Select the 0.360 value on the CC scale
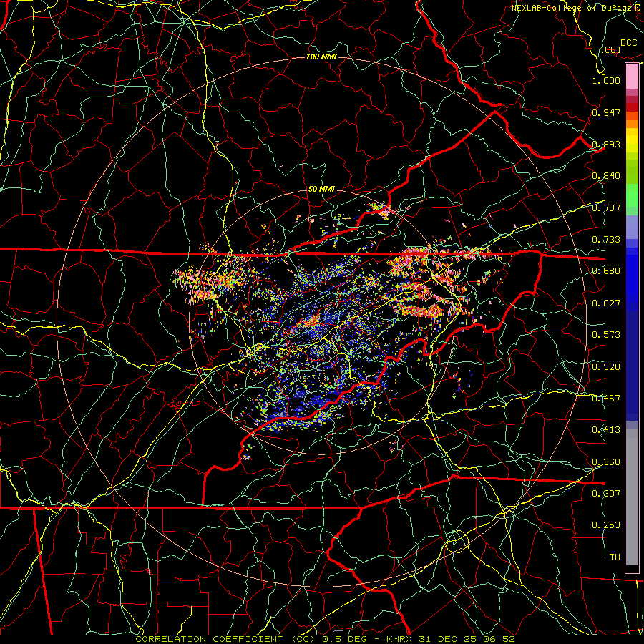644x644 pixels. 606,462
